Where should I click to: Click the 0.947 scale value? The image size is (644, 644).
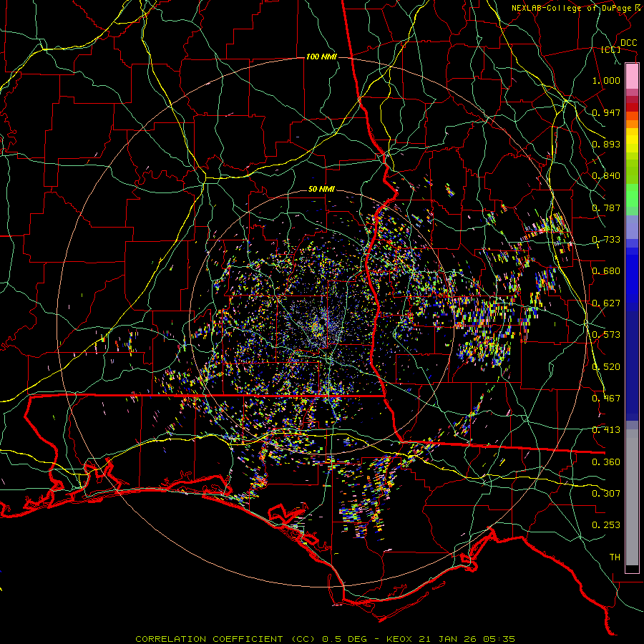tap(606, 112)
